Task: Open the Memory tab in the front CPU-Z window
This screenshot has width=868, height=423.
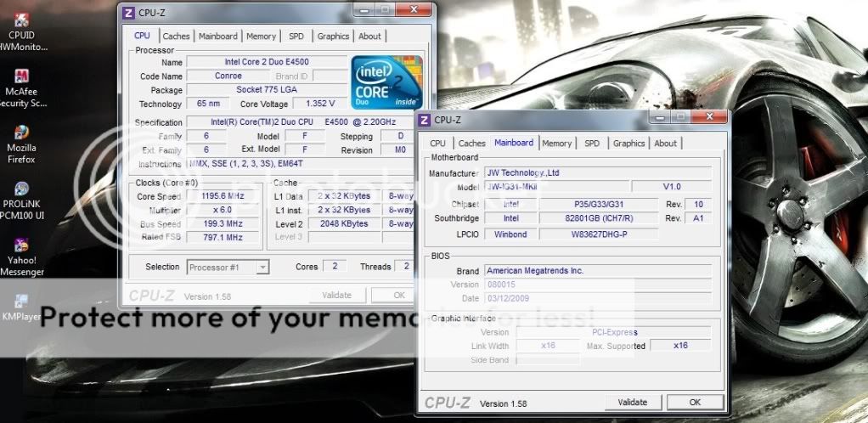Action: pos(557,144)
